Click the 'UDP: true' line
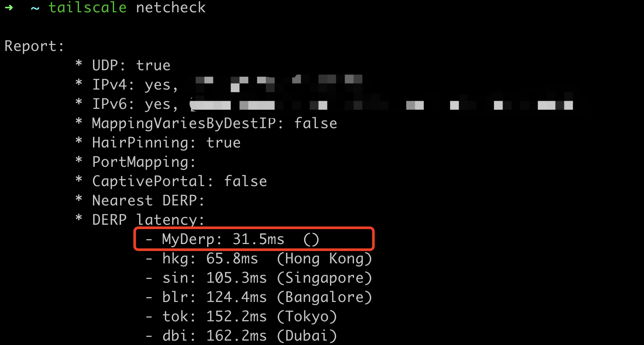Screen dimensions: 644x345 (131, 65)
